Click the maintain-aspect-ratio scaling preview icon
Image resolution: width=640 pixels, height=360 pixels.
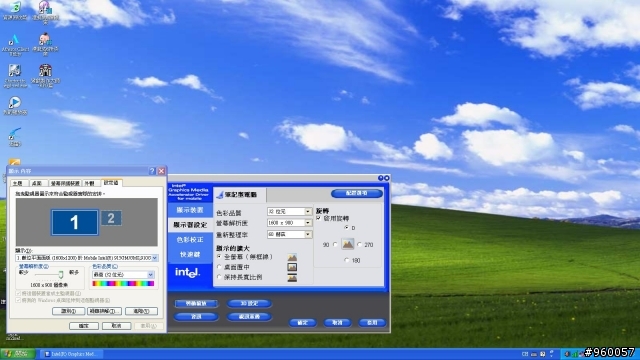click(292, 278)
